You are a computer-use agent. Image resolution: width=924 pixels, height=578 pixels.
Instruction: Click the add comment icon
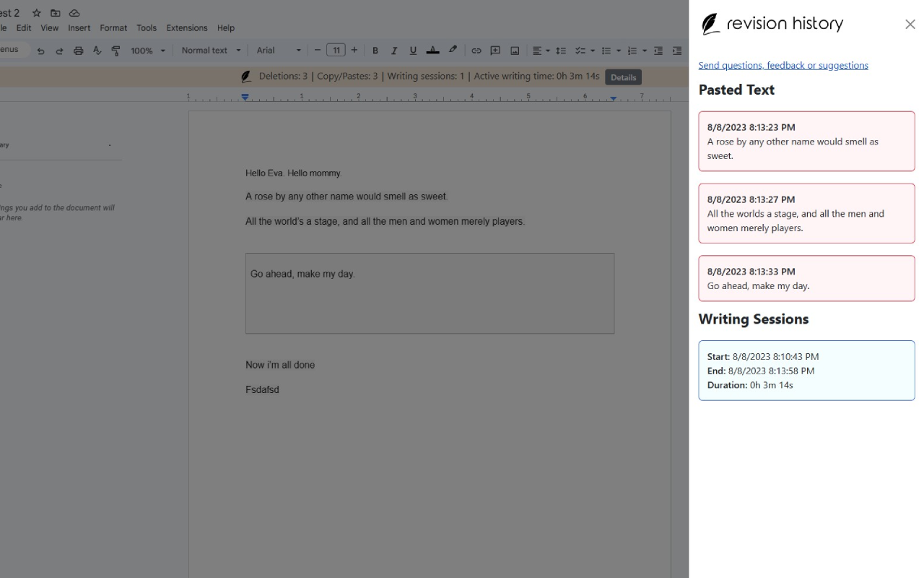tap(495, 51)
